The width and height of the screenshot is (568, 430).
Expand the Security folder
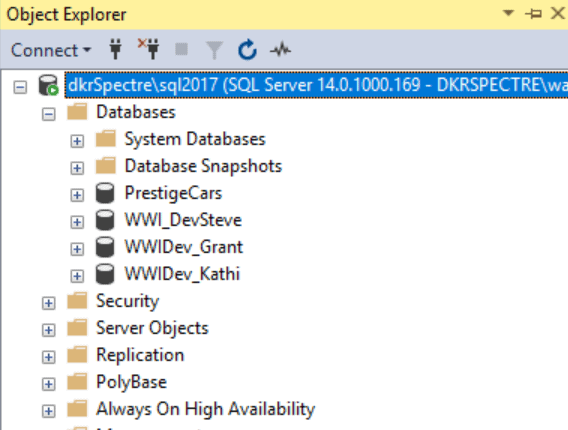pyautogui.click(x=49, y=303)
